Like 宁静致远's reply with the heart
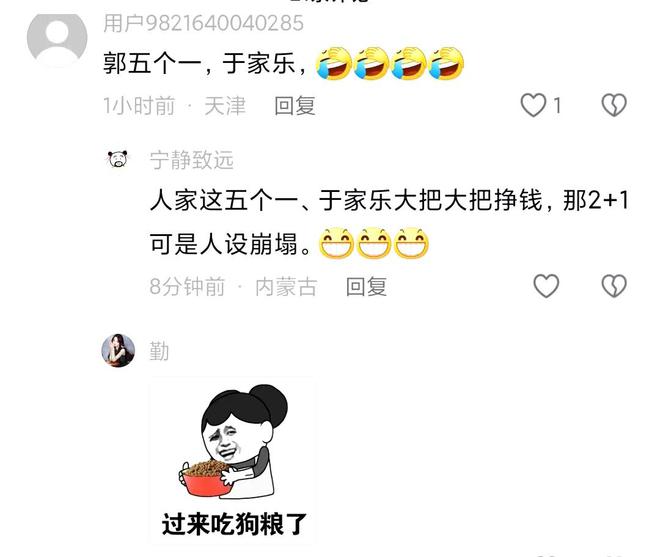Image resolution: width=660 pixels, height=557 pixels. (x=546, y=286)
